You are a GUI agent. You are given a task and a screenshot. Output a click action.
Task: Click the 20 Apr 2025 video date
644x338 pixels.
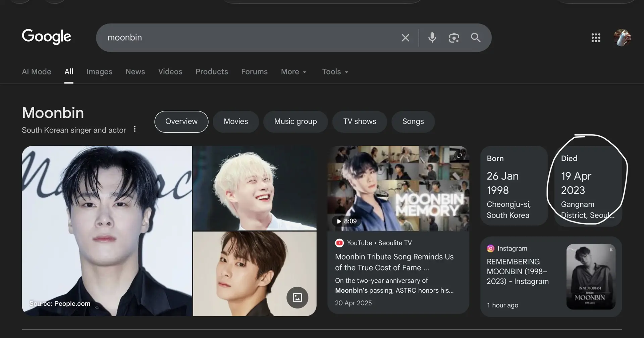354,303
